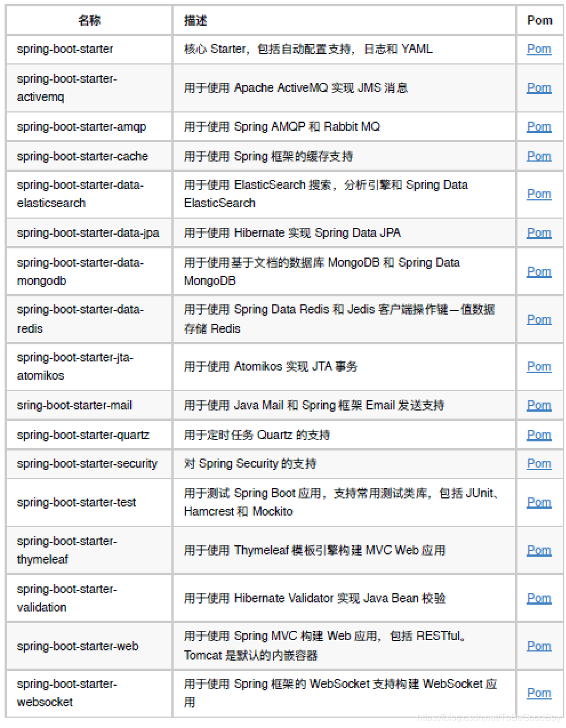The image size is (566, 728).
Task: Select the spring-boot-starter-data-jpa name cell
Action: tap(89, 233)
